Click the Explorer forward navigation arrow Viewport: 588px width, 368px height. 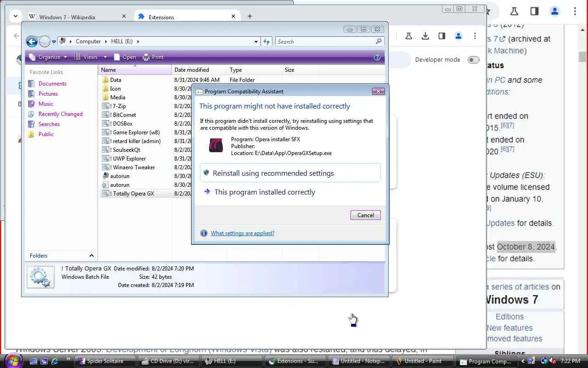pos(45,42)
